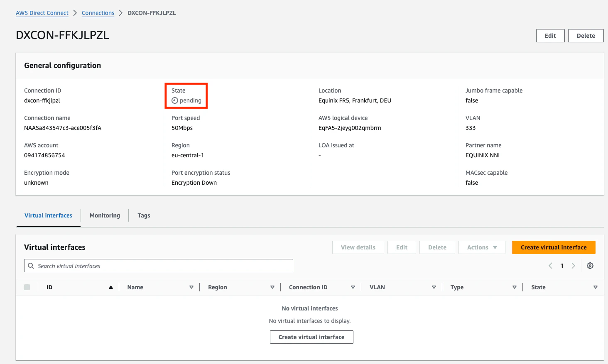Click the Search virtual interfaces input field

125,266
